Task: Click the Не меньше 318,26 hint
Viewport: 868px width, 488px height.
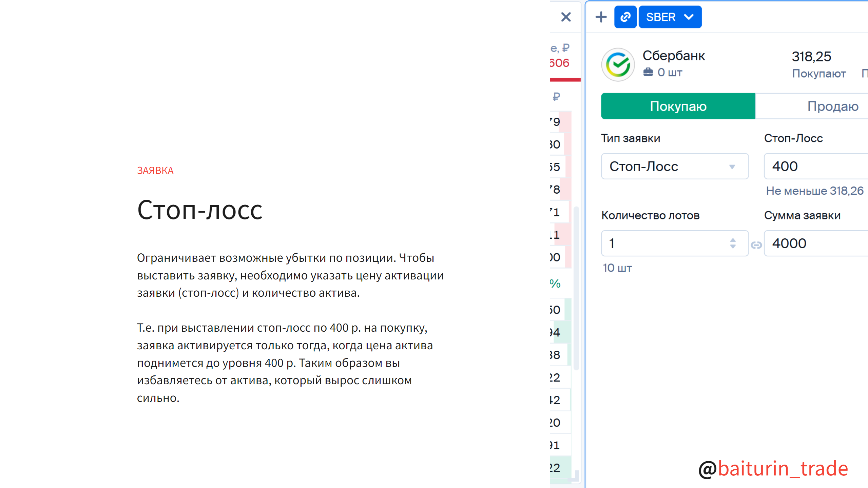Action: tap(815, 191)
